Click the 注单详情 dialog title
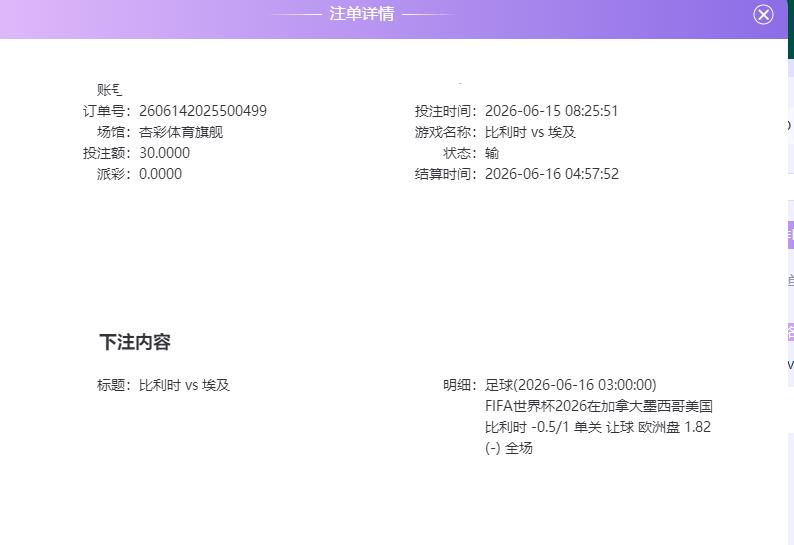This screenshot has height=545, width=794. pos(362,14)
